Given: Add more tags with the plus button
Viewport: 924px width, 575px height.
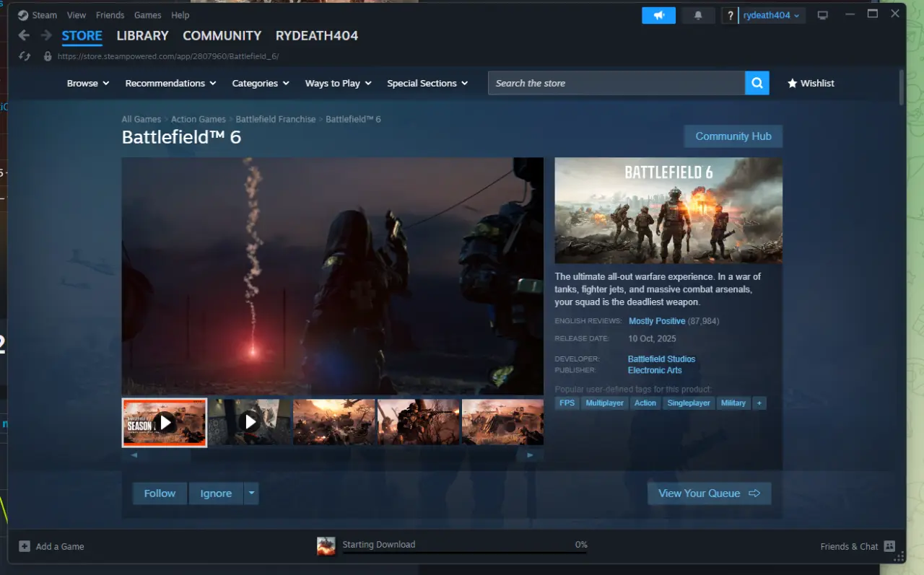Looking at the screenshot, I should point(759,403).
